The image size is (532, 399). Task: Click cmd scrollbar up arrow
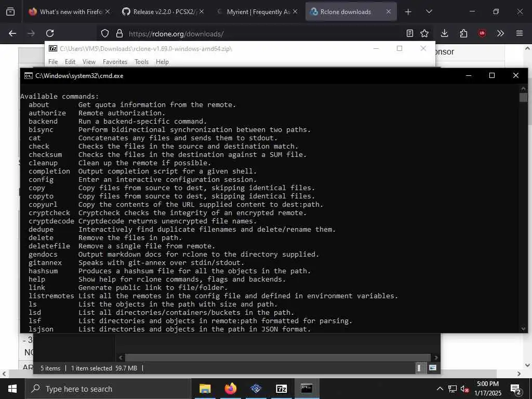tap(523, 88)
